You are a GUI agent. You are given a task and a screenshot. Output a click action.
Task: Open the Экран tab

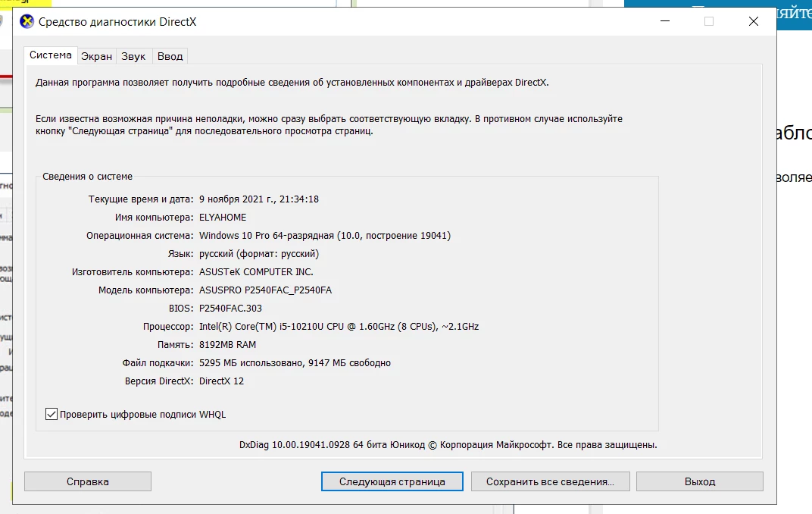click(x=96, y=56)
